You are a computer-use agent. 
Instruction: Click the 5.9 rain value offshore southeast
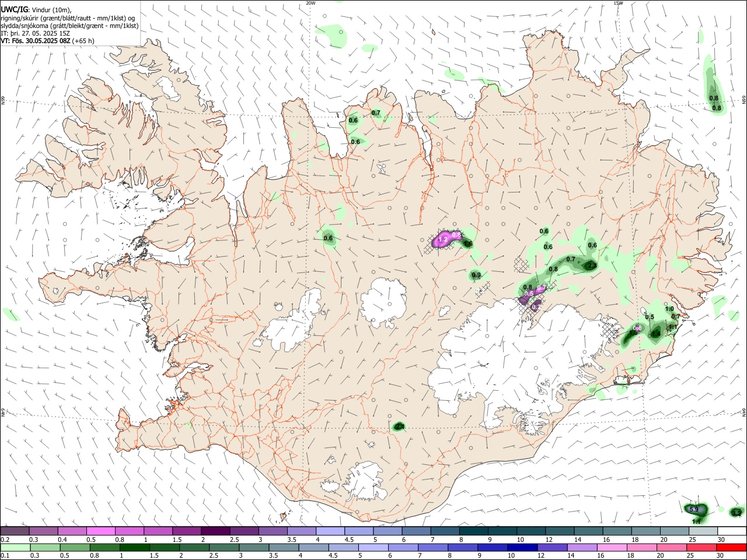[x=694, y=509]
